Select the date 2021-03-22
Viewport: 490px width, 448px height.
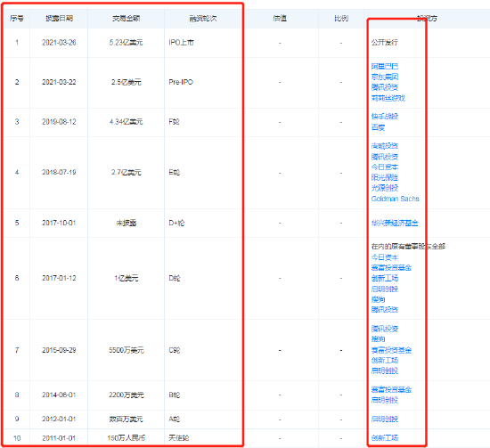[x=59, y=82]
